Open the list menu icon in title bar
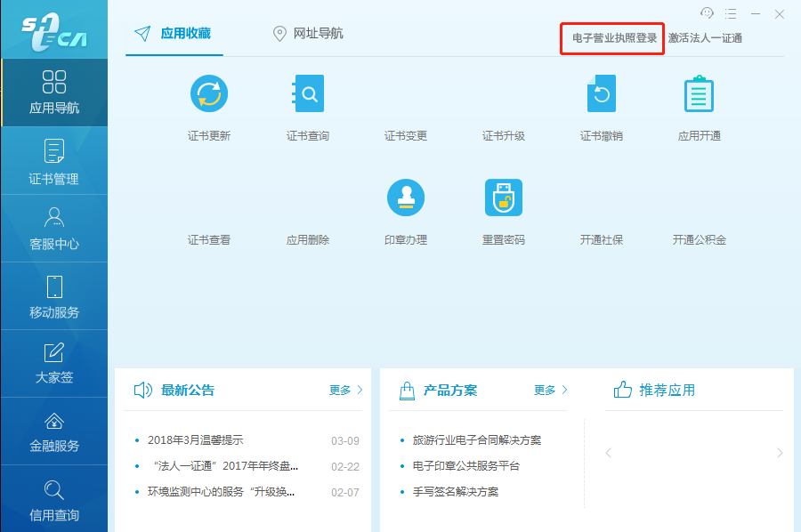 tap(731, 13)
